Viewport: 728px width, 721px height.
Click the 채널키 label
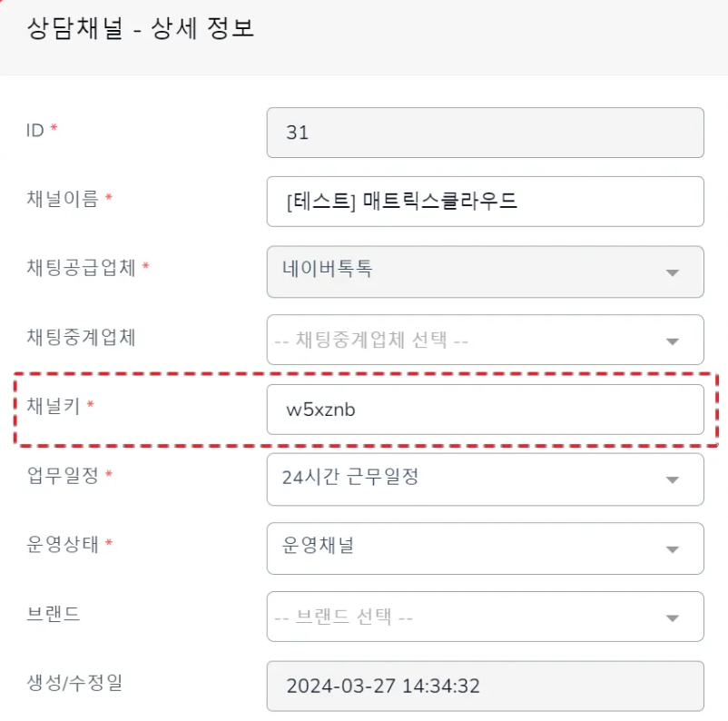54,407
